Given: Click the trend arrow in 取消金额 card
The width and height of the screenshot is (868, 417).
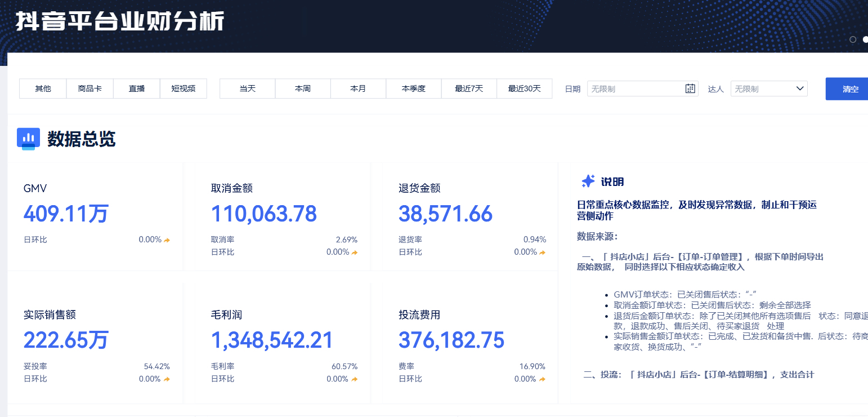Looking at the screenshot, I should [355, 252].
